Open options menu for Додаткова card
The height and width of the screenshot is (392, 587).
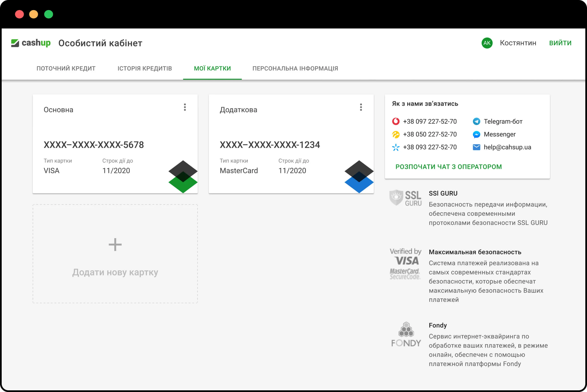tap(361, 107)
